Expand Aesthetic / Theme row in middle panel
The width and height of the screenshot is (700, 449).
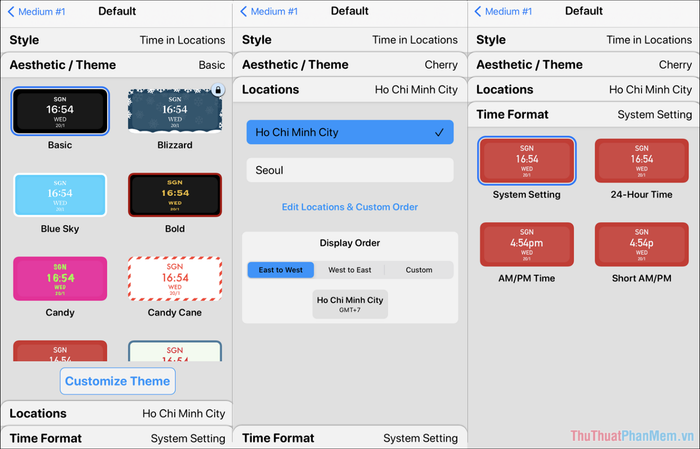(x=350, y=65)
